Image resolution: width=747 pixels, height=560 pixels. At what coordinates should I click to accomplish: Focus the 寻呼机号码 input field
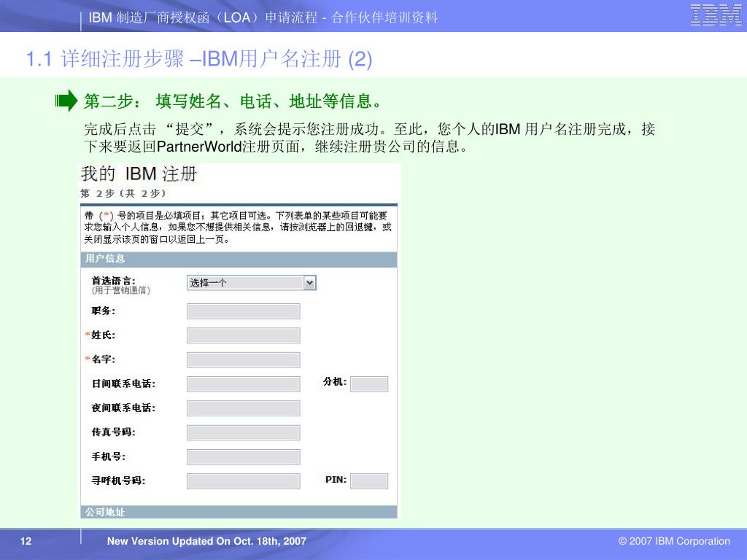point(244,481)
